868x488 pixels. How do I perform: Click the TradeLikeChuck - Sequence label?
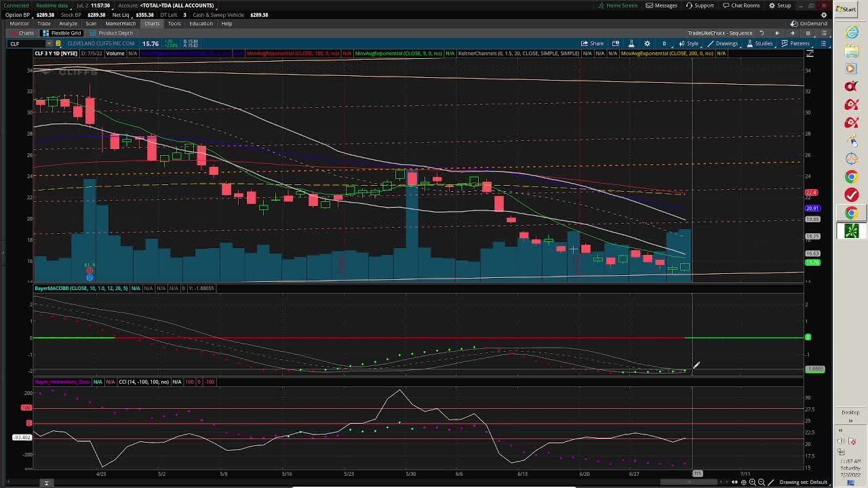[720, 33]
